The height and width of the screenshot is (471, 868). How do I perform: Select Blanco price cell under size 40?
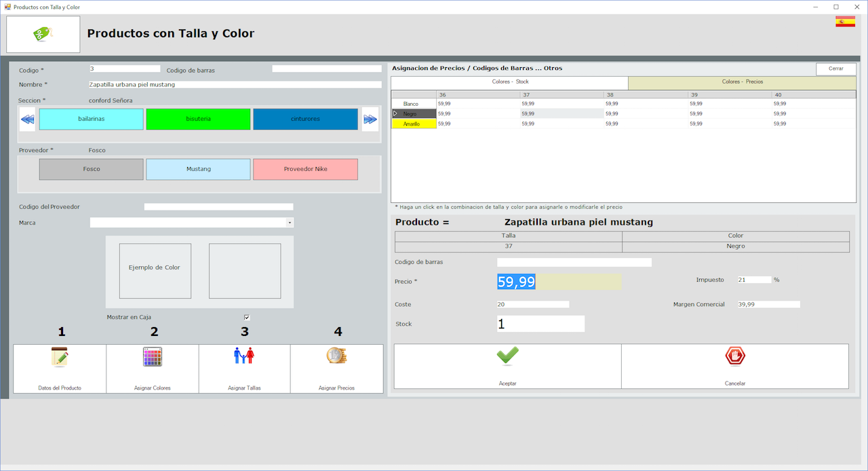coord(813,104)
